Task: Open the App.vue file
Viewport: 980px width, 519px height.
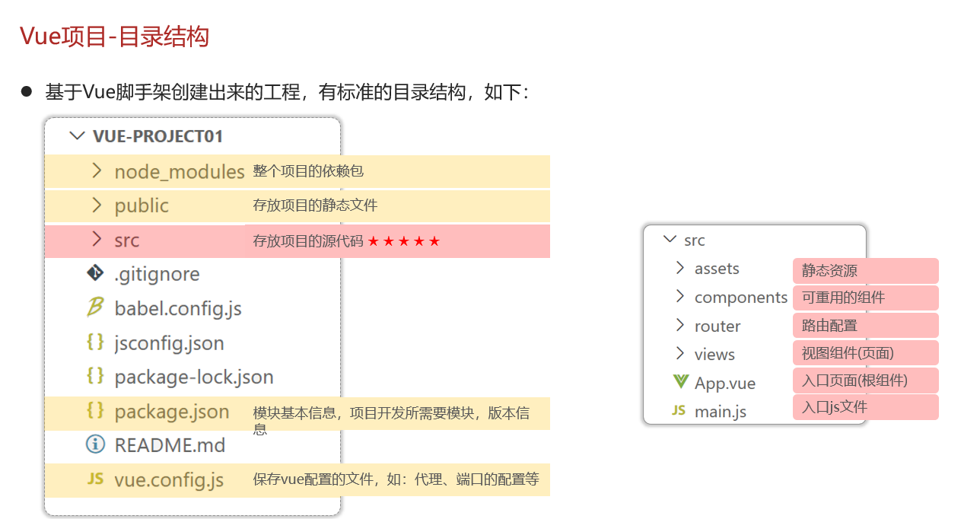Action: (725, 383)
